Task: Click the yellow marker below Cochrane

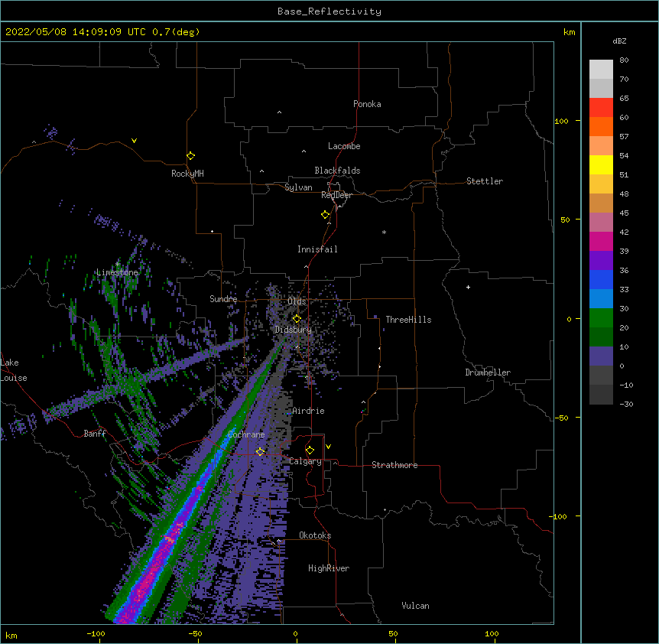Action: [x=260, y=451]
